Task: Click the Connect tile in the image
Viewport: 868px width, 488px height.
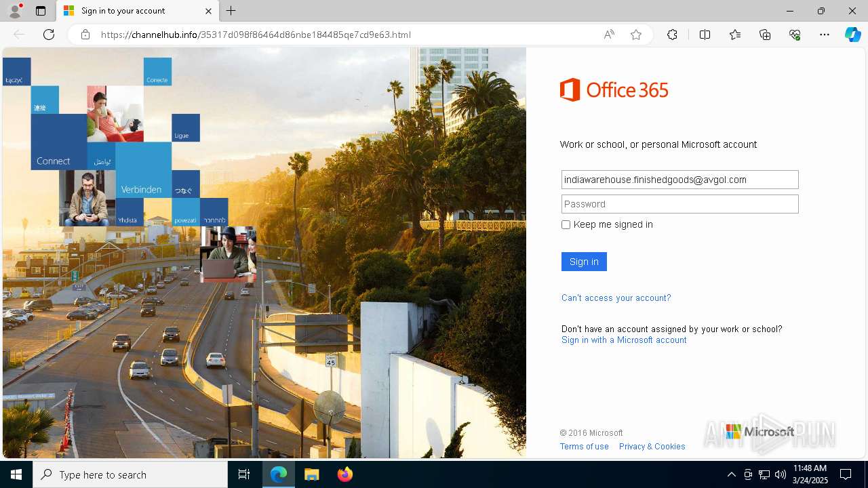Action: [59, 142]
